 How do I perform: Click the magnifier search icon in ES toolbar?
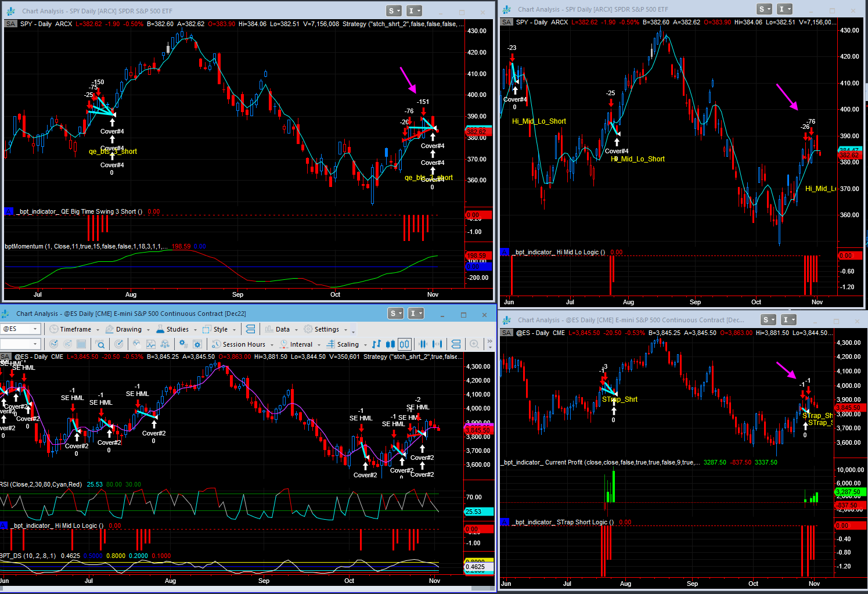(100, 344)
